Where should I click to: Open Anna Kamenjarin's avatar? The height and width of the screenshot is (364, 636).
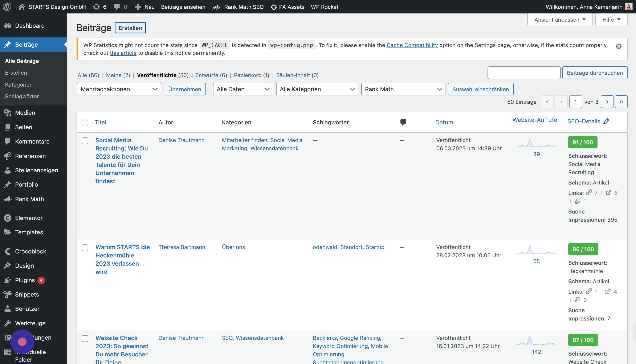[628, 7]
